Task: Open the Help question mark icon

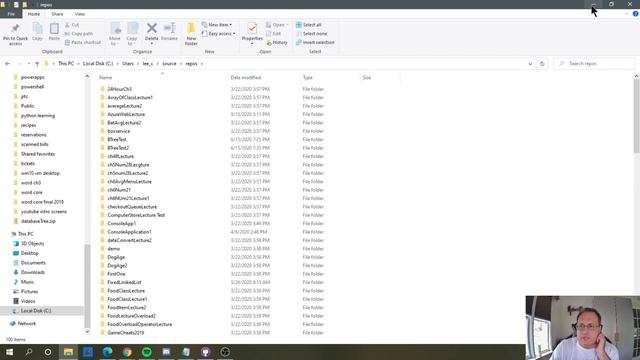Action: coord(635,14)
